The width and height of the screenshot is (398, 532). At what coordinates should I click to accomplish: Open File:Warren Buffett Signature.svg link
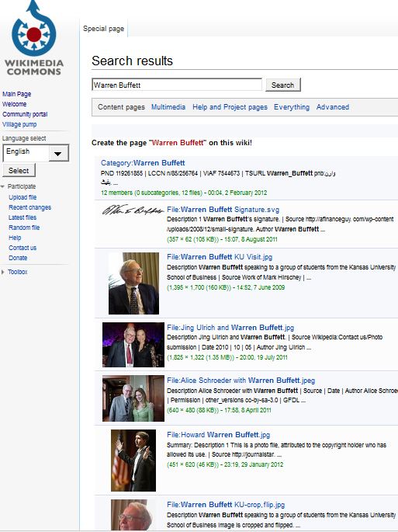(223, 210)
